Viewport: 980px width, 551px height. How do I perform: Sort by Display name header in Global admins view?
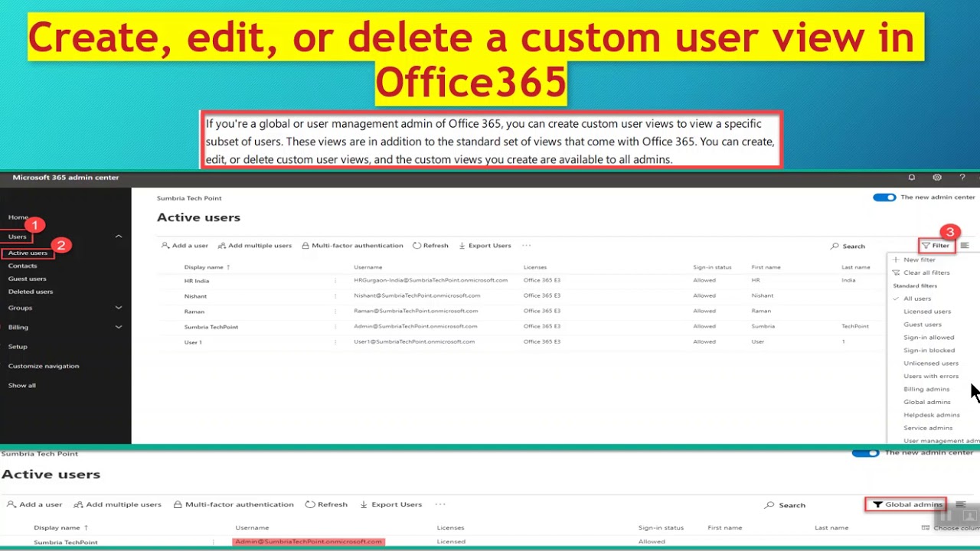click(x=60, y=527)
